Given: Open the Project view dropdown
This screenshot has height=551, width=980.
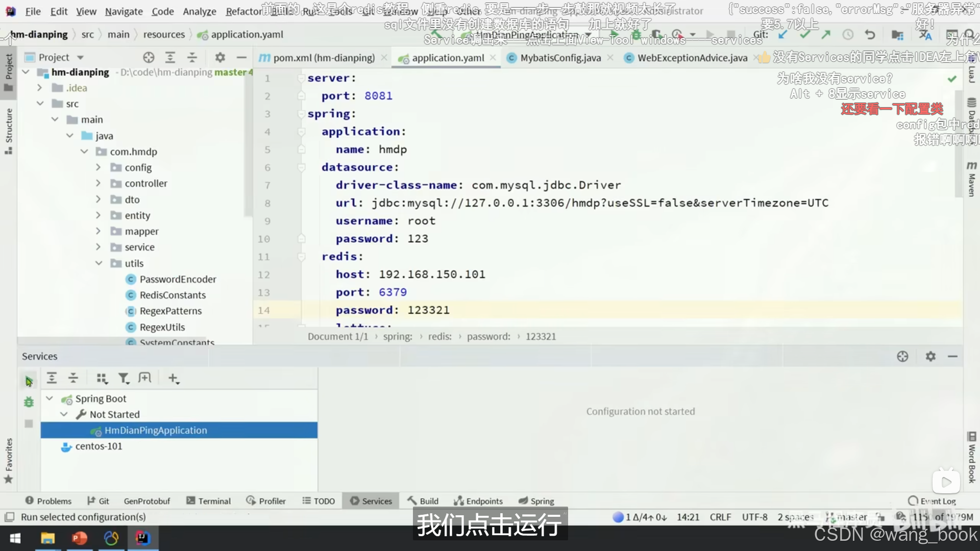Looking at the screenshot, I should (80, 57).
